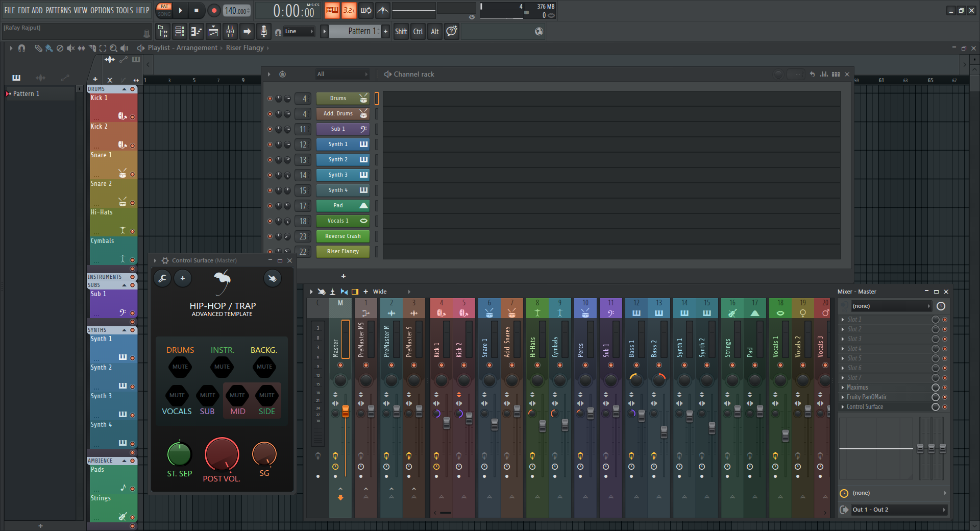
Task: Toggle PAT/SONG mode switch
Action: coord(164,10)
